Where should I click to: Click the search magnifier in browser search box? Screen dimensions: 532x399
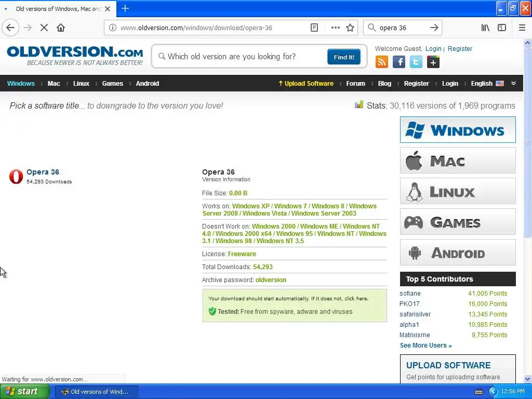click(x=372, y=28)
